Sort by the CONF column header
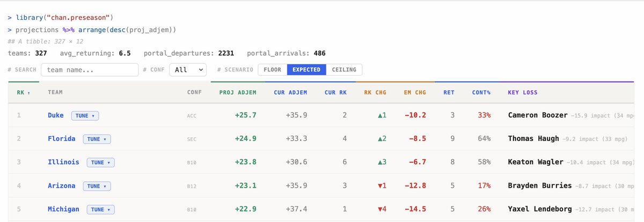The width and height of the screenshot is (644, 222). pos(194,92)
